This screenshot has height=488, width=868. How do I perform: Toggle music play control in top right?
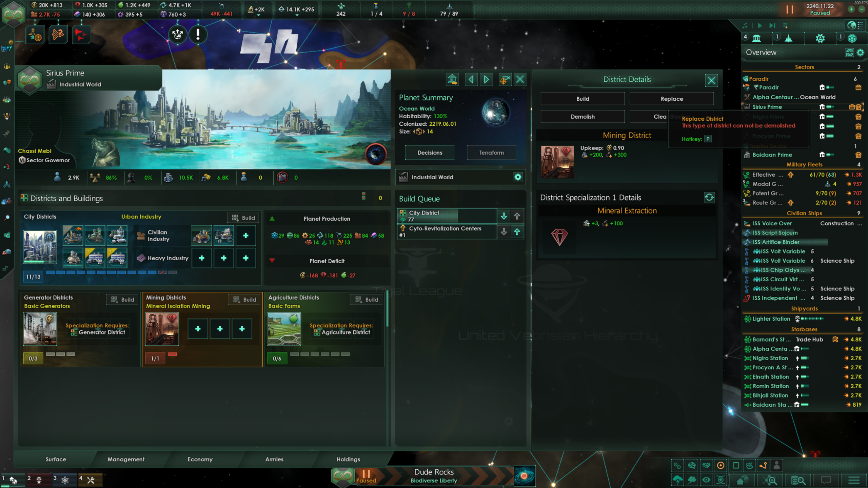pos(760,25)
